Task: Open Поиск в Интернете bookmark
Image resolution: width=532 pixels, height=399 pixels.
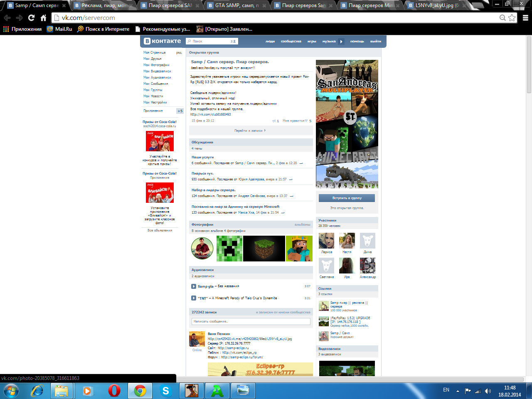Action: coord(103,29)
